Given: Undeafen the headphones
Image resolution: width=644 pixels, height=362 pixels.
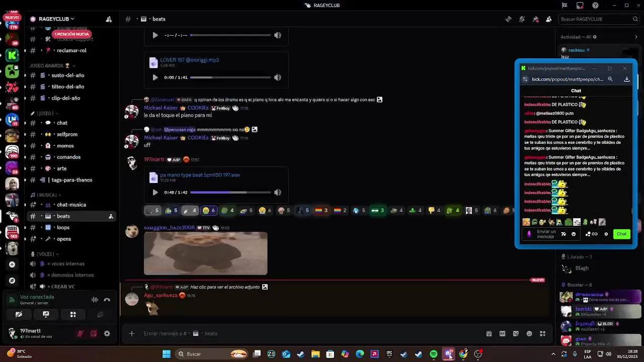Looking at the screenshot, I should (x=94, y=333).
